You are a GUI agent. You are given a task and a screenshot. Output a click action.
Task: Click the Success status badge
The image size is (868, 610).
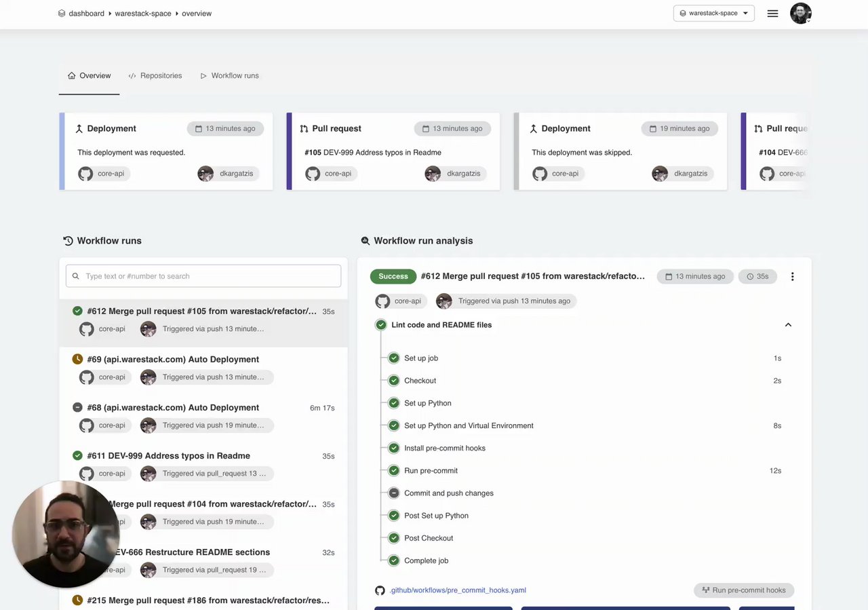click(x=393, y=276)
